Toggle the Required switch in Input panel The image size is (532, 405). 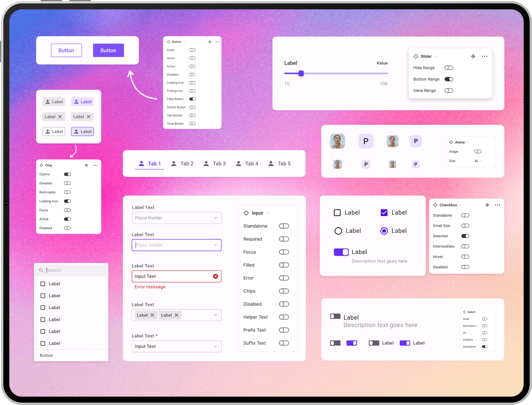(x=284, y=239)
